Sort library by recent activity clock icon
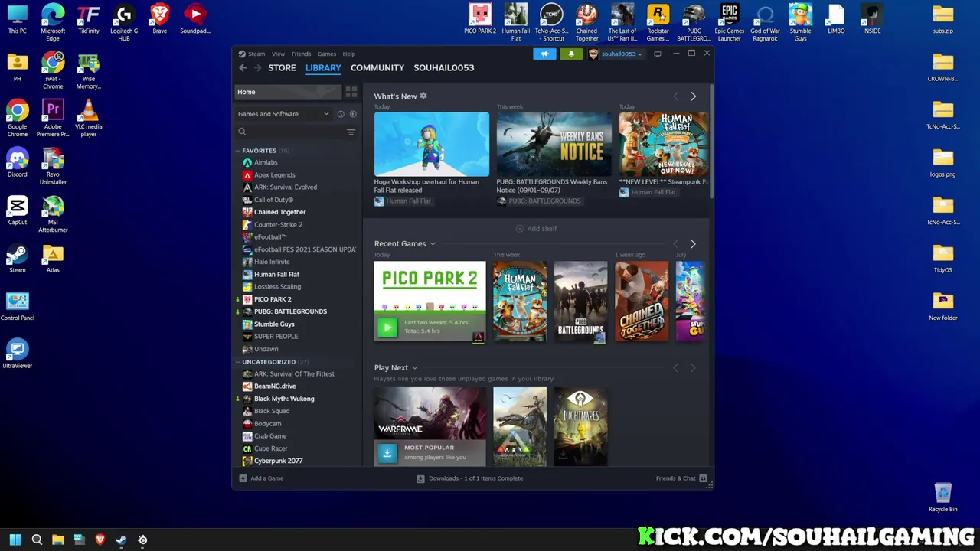The height and width of the screenshot is (551, 980). click(x=341, y=114)
